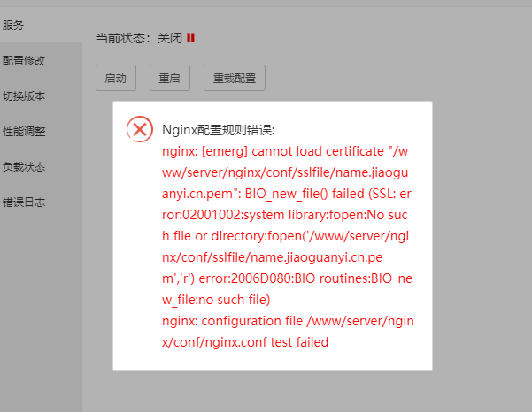Screen dimensions: 532x412
Task: Select the 'w_file:no such file)' line
Action: click(216, 300)
